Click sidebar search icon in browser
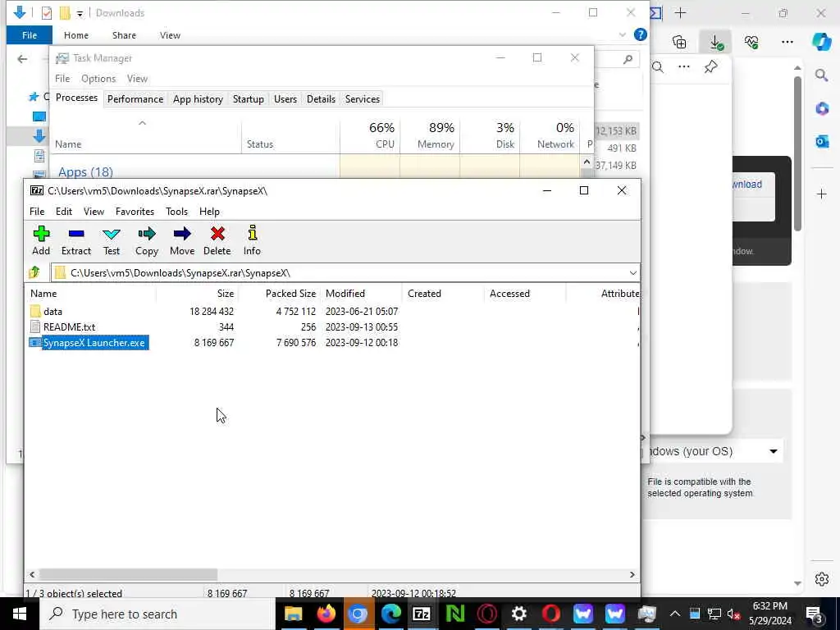This screenshot has height=630, width=840. click(x=822, y=75)
